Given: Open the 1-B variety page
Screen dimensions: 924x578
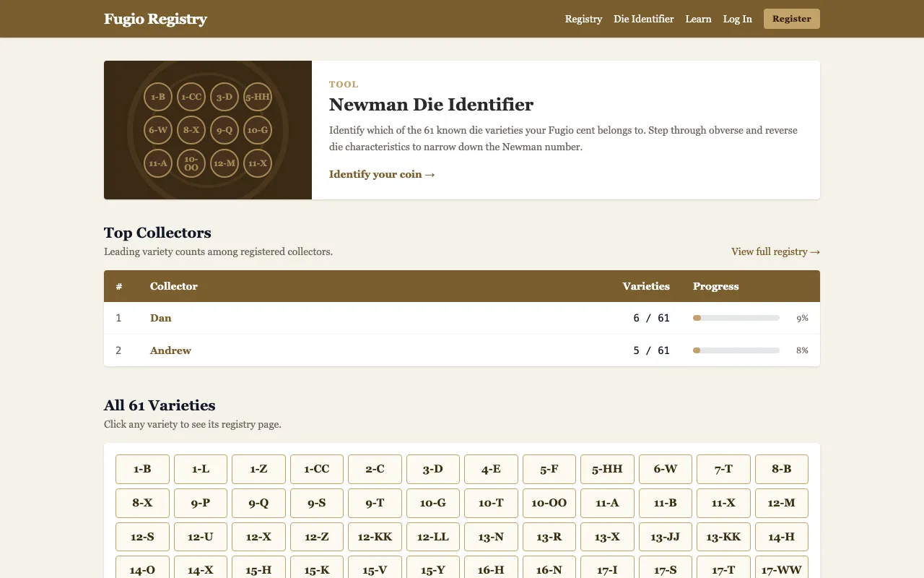Looking at the screenshot, I should click(x=142, y=469).
